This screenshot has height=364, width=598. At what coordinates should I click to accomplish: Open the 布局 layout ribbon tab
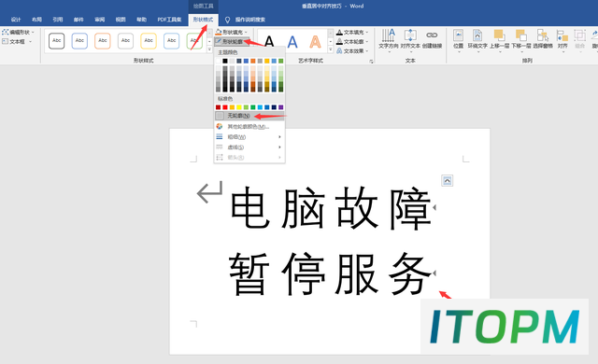coord(36,20)
